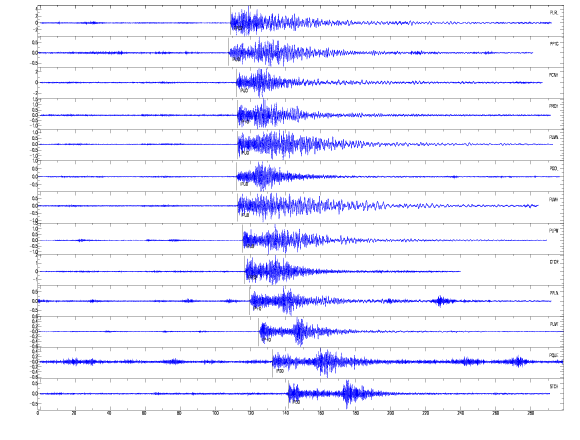
Task: Click the P-arrival pick marker on the top trace
Action: (x=230, y=21)
